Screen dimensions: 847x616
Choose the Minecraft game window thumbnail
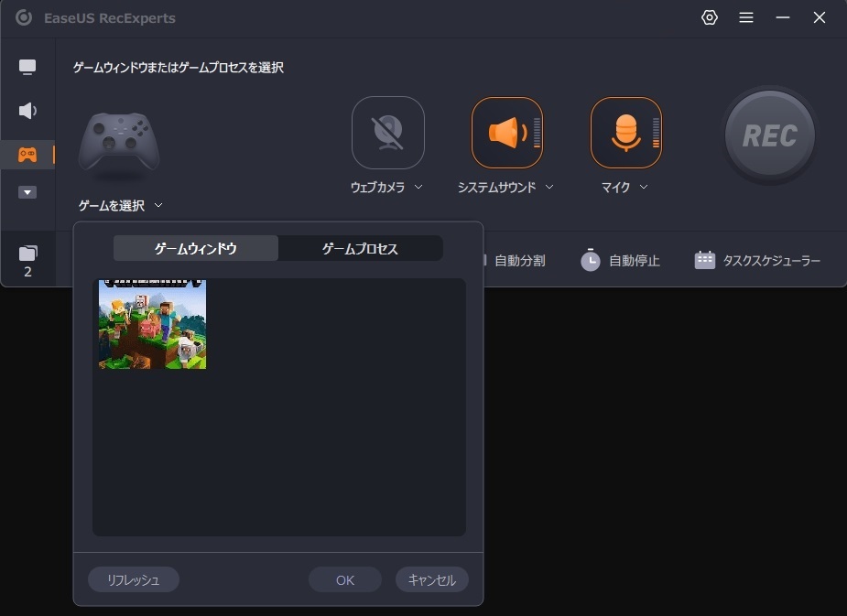coord(152,324)
